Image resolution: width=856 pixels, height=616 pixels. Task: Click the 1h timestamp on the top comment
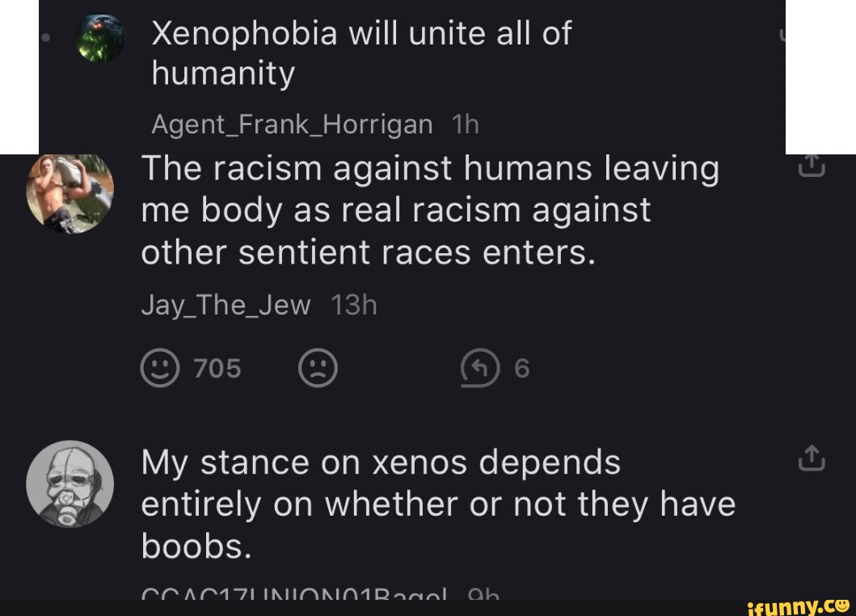point(466,125)
